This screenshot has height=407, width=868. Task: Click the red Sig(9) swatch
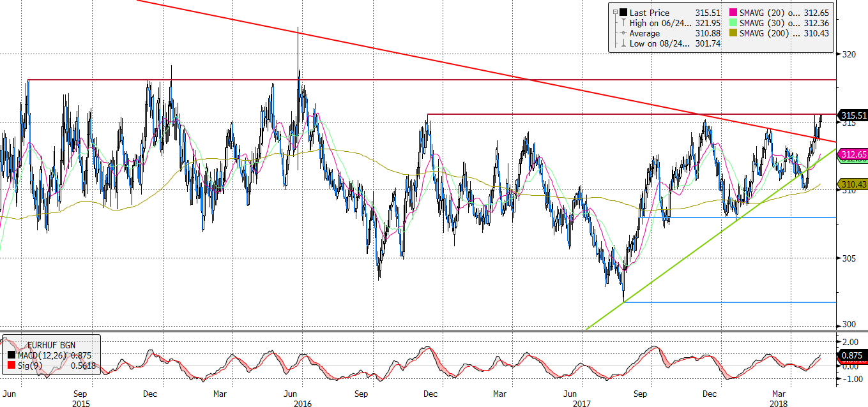tap(11, 366)
